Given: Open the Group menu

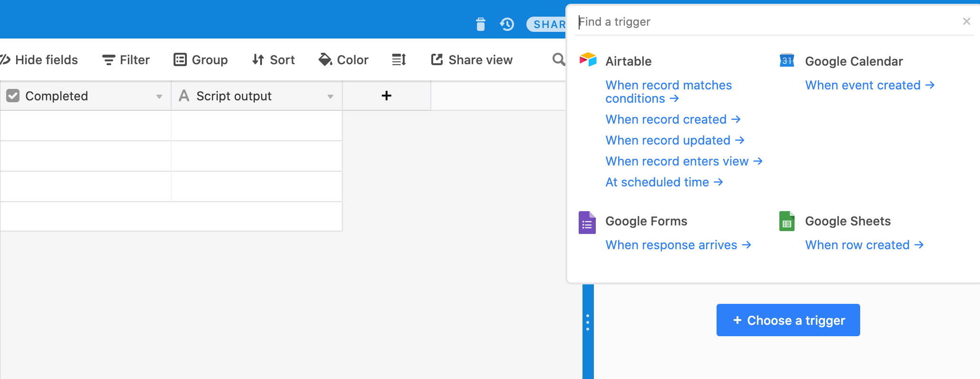Looking at the screenshot, I should [201, 59].
